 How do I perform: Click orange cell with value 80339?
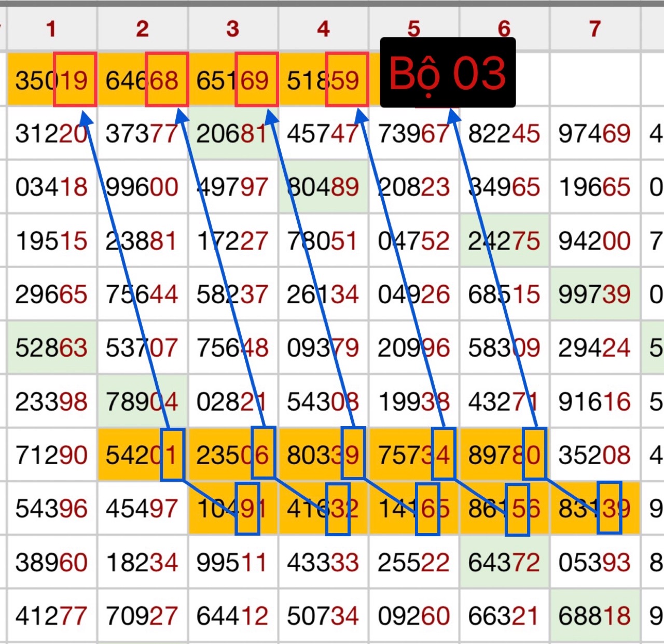pyautogui.click(x=324, y=455)
